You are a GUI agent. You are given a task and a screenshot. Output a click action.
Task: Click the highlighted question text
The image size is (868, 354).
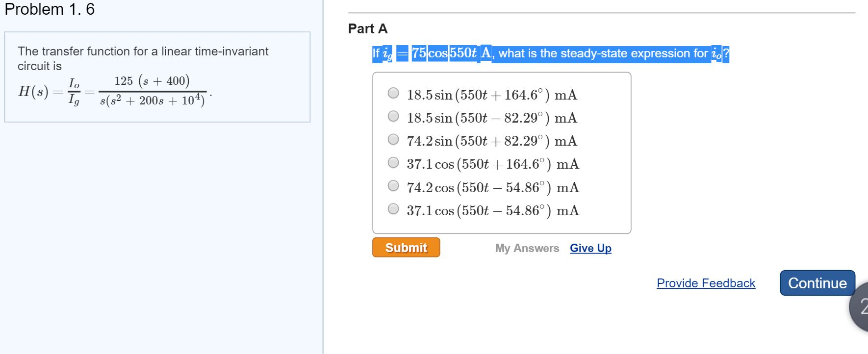coord(549,53)
